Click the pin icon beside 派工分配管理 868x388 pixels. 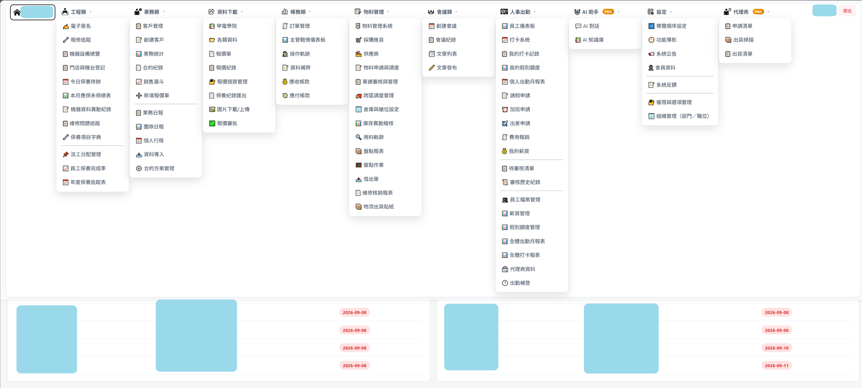click(66, 155)
